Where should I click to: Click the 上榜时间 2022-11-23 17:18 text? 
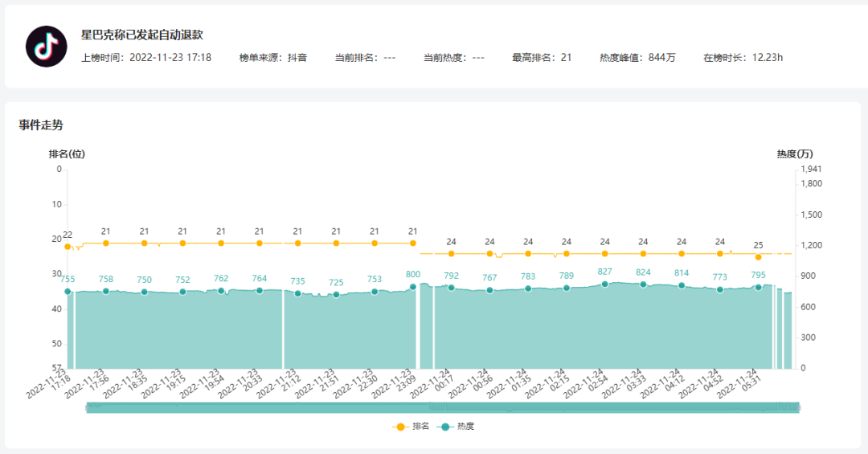click(x=146, y=58)
